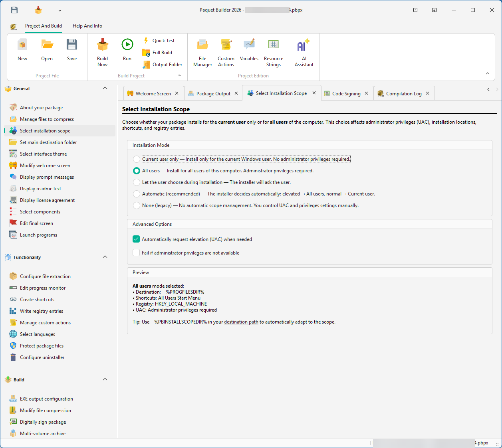Collapse the Functionality sidebar section
Image resolution: width=502 pixels, height=448 pixels.
tap(105, 257)
